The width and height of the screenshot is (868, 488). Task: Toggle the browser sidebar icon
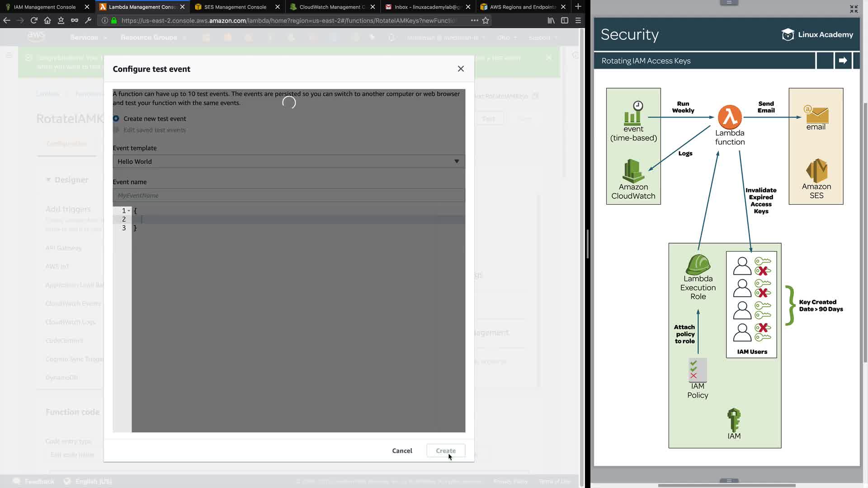565,20
